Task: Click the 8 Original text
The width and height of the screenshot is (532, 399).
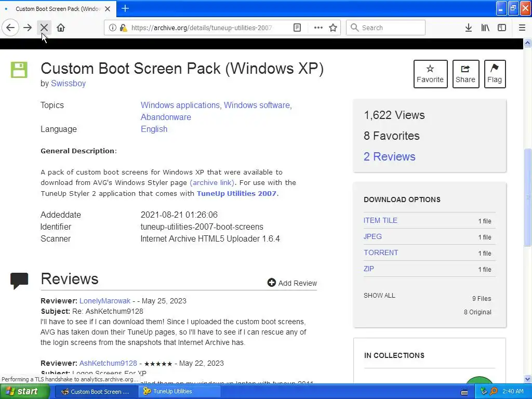Action: pos(478,312)
